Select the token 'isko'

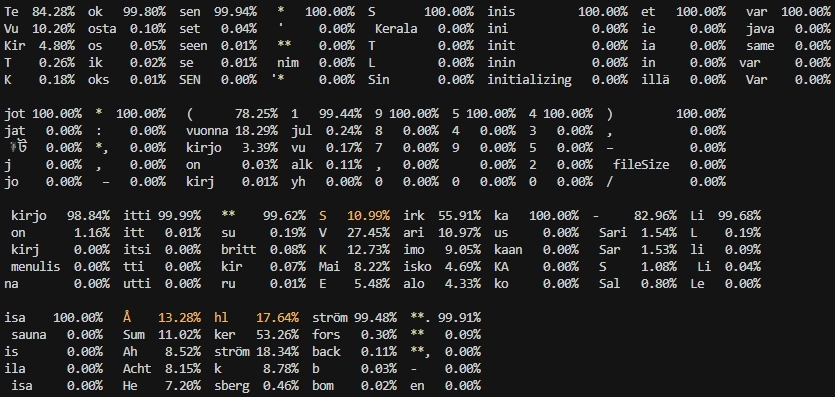tap(418, 267)
